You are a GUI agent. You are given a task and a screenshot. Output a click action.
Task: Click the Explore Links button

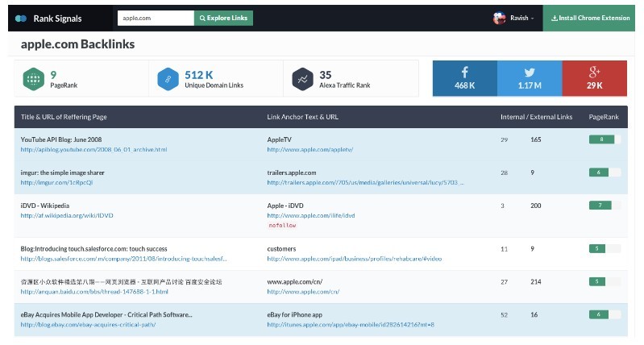point(223,18)
